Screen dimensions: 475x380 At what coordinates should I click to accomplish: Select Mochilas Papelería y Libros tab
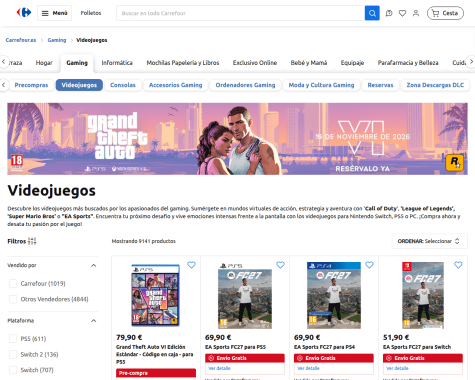click(x=183, y=63)
